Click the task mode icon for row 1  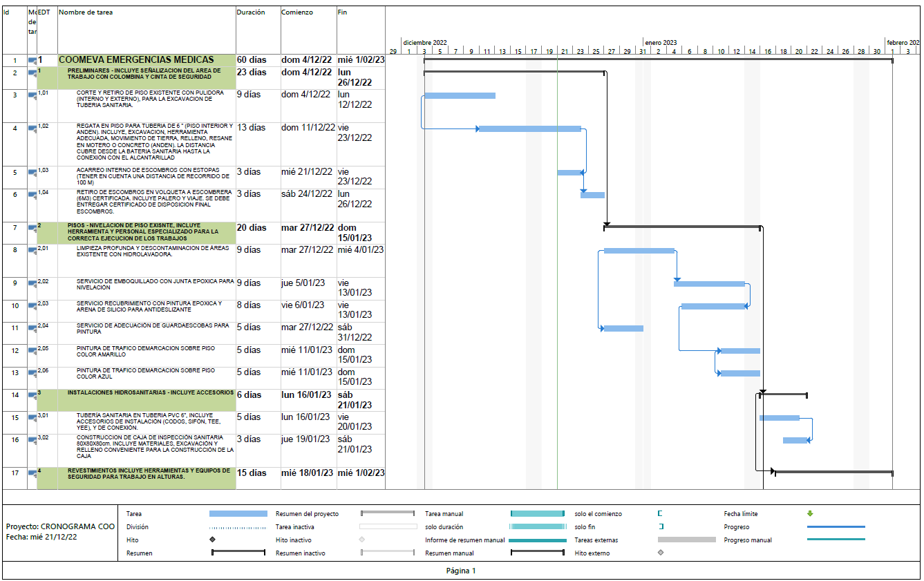coord(32,60)
